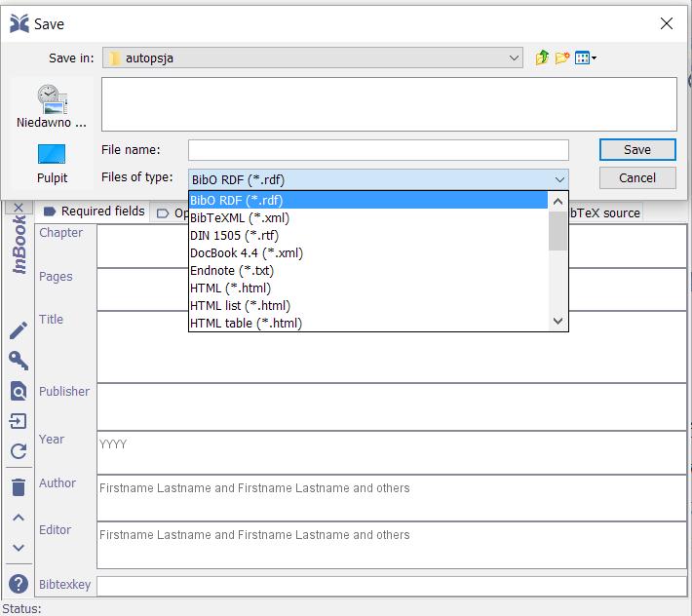Click the Title input field
The image size is (692, 616).
(x=392, y=347)
